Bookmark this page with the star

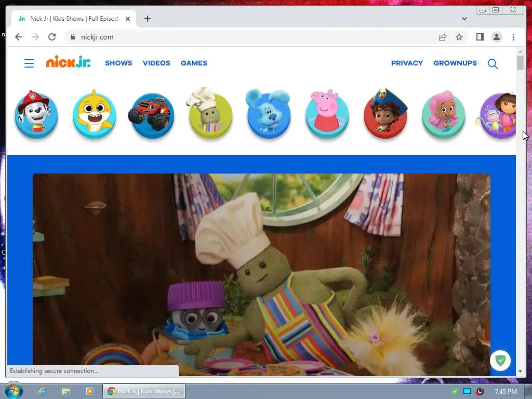coord(459,37)
